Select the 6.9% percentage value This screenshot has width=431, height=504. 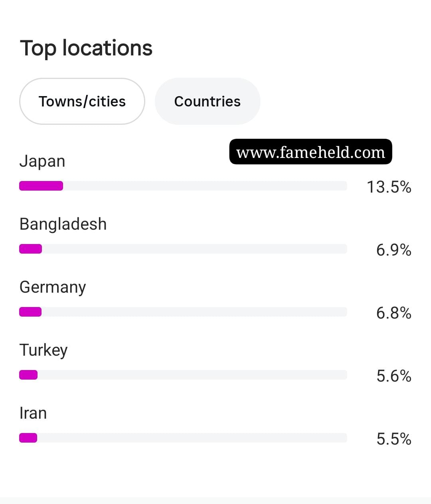(393, 250)
